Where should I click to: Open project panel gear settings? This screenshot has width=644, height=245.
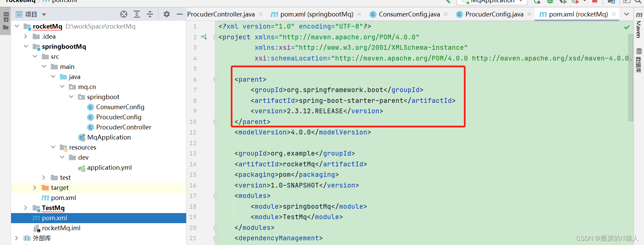click(167, 14)
